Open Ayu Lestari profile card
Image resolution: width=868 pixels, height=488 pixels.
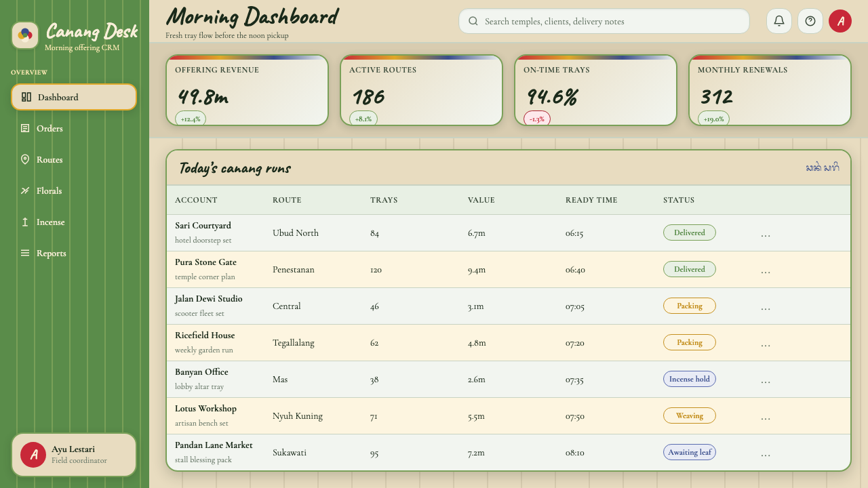click(x=74, y=455)
